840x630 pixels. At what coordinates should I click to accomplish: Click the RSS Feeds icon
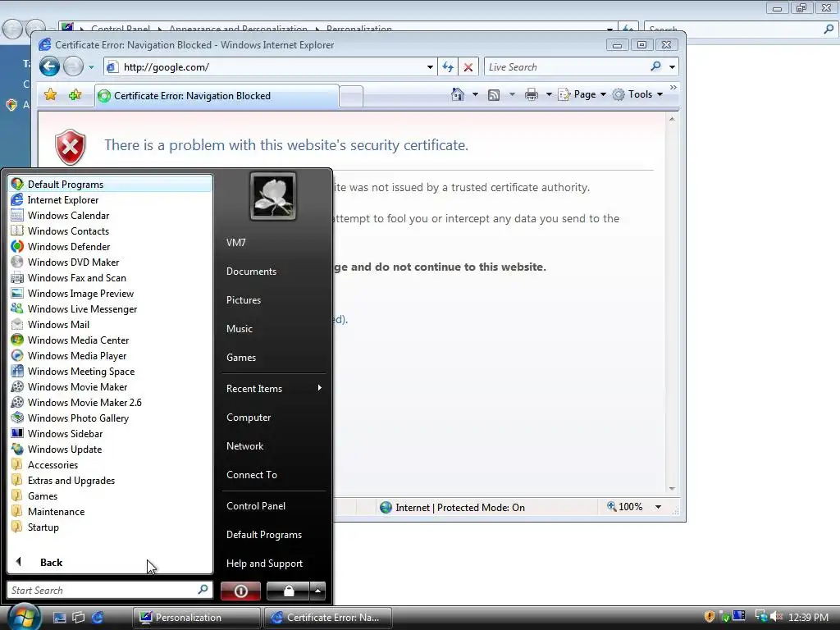point(494,95)
